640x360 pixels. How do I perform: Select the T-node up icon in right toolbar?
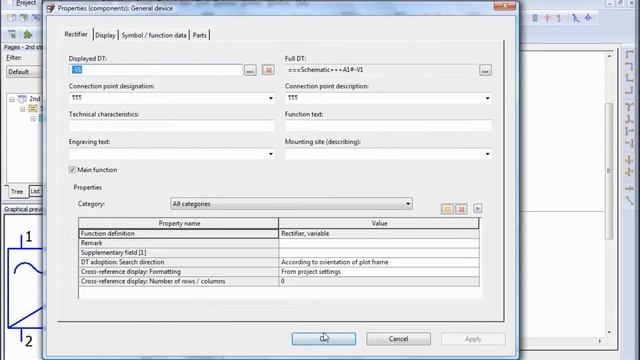[x=629, y=119]
